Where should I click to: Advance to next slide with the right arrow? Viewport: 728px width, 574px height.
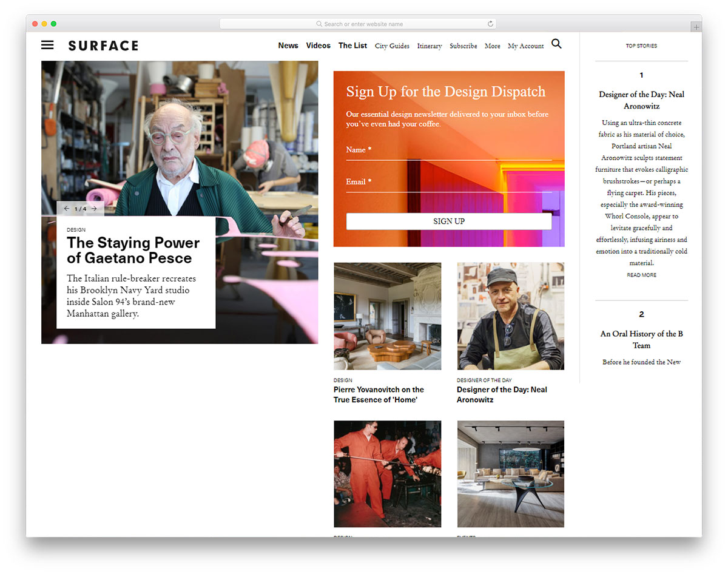pyautogui.click(x=94, y=209)
